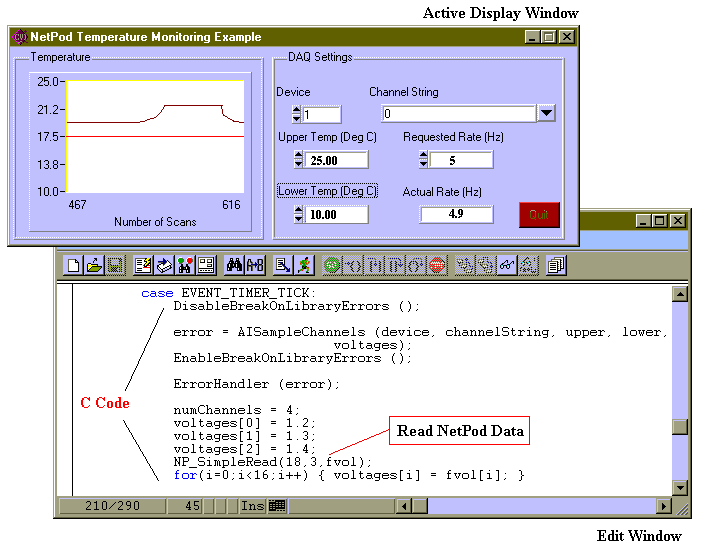
Task: Increment Upper Temp using the up arrow
Action: pyautogui.click(x=298, y=155)
